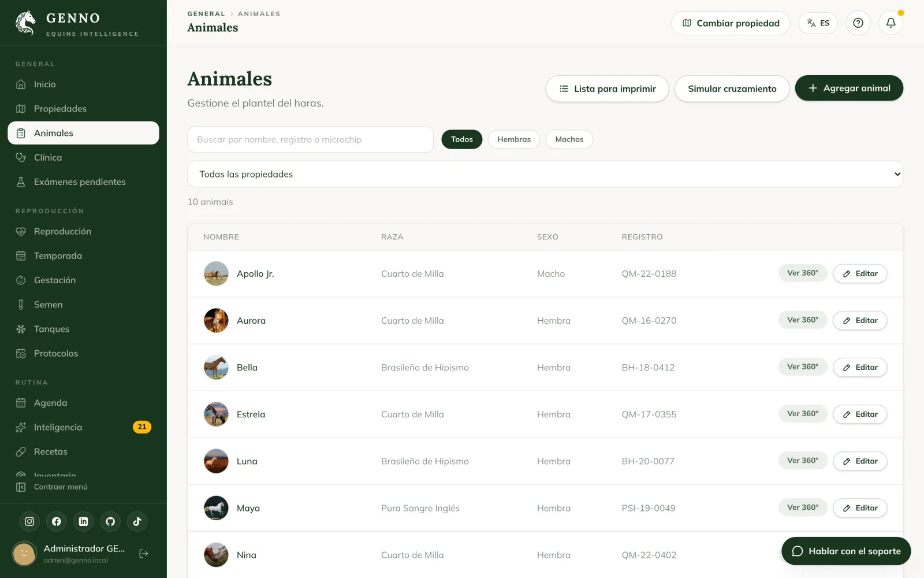This screenshot has width=924, height=578.
Task: Open the Instagram social link
Action: click(29, 521)
